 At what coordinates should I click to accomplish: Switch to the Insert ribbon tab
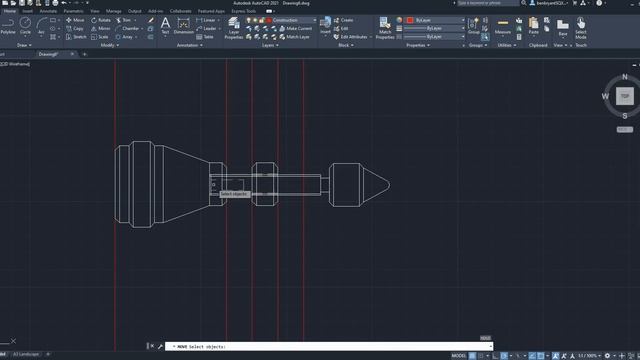27,11
